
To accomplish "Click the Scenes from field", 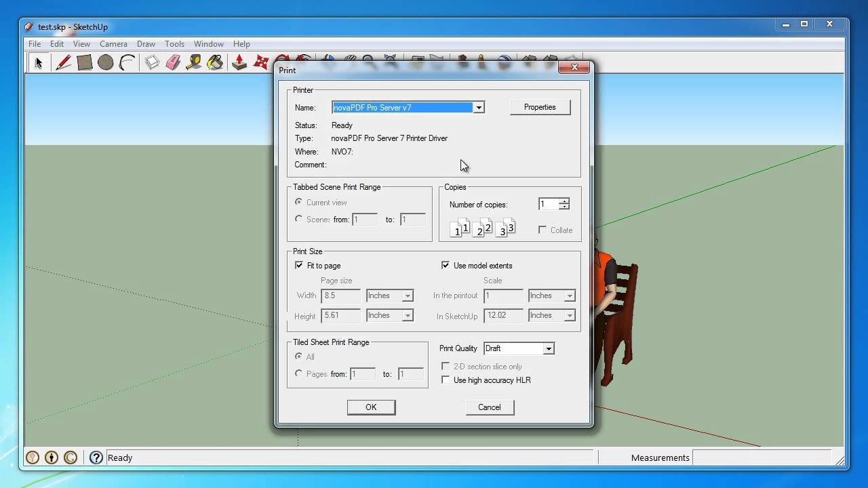I will point(365,219).
